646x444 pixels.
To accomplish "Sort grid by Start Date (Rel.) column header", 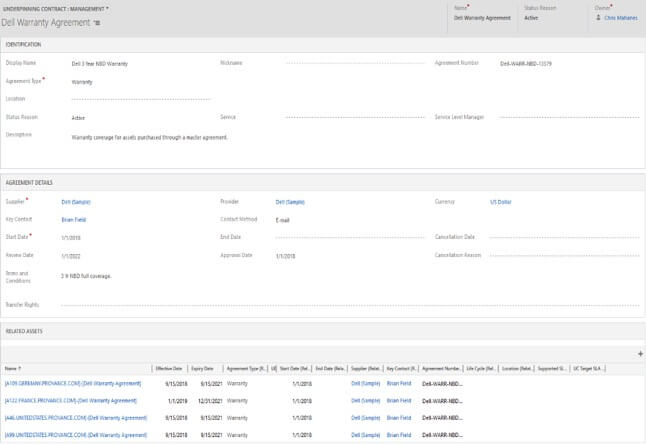I will point(295,369).
